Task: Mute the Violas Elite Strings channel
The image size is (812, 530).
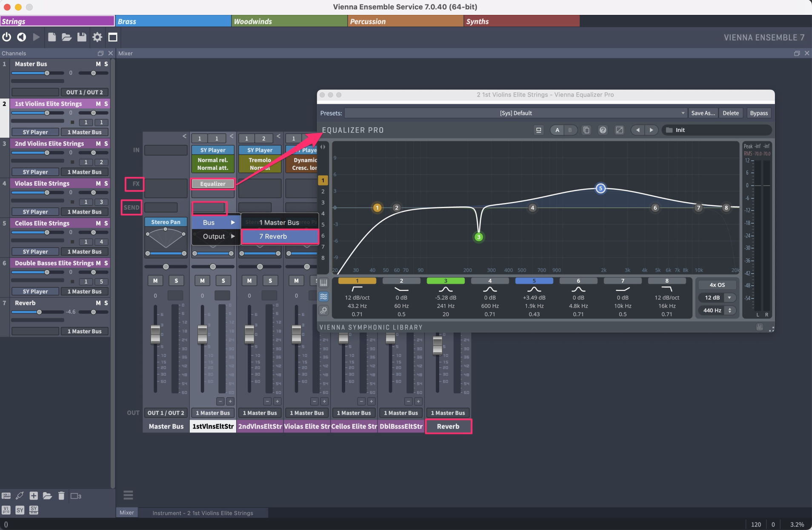Action: [x=98, y=183]
